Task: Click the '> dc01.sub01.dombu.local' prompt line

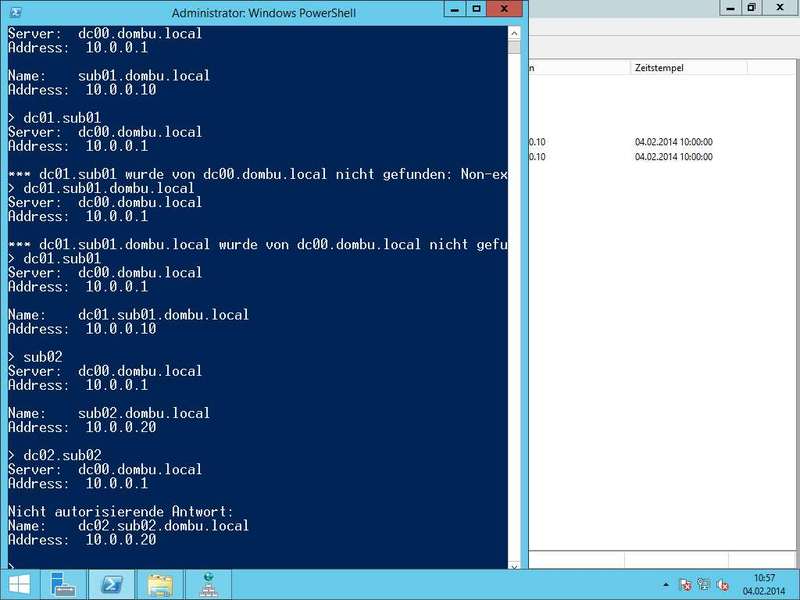Action: pos(102,188)
